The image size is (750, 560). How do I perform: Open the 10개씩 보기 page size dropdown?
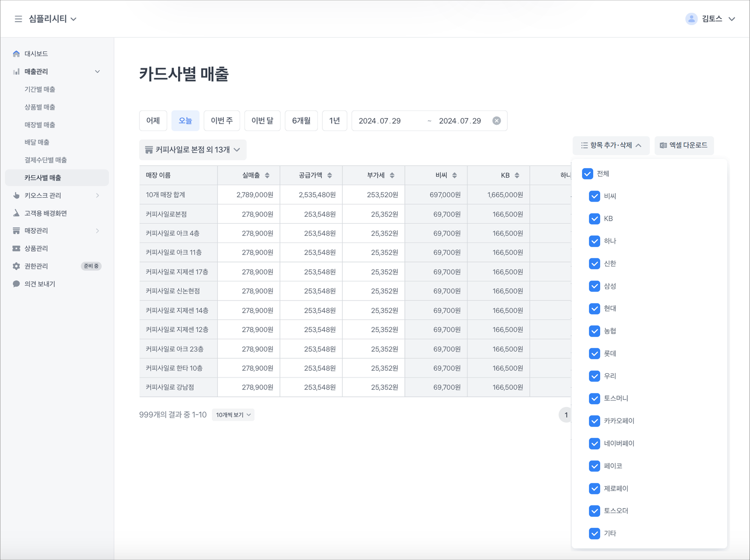pyautogui.click(x=233, y=415)
